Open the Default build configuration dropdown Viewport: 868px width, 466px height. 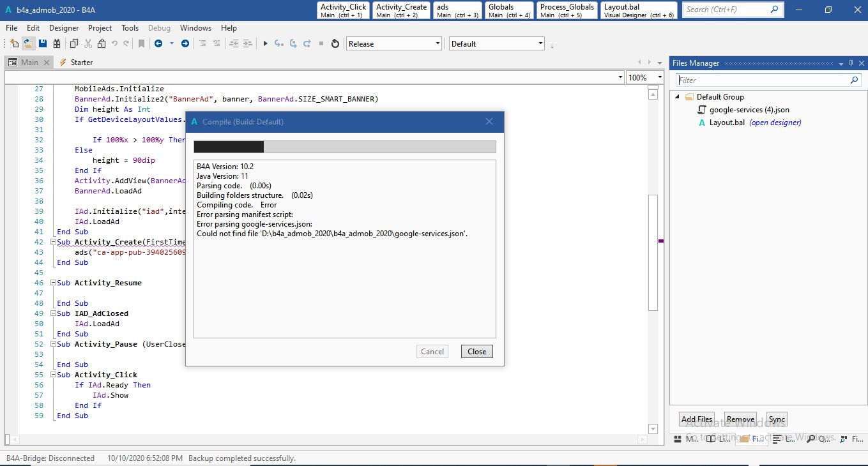[x=497, y=43]
